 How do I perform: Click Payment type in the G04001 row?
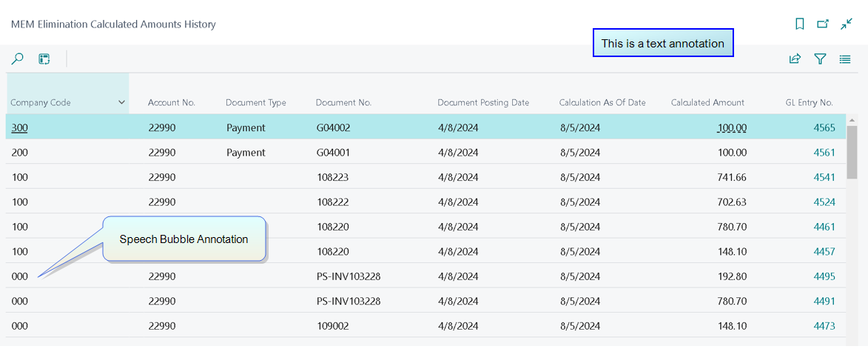246,153
